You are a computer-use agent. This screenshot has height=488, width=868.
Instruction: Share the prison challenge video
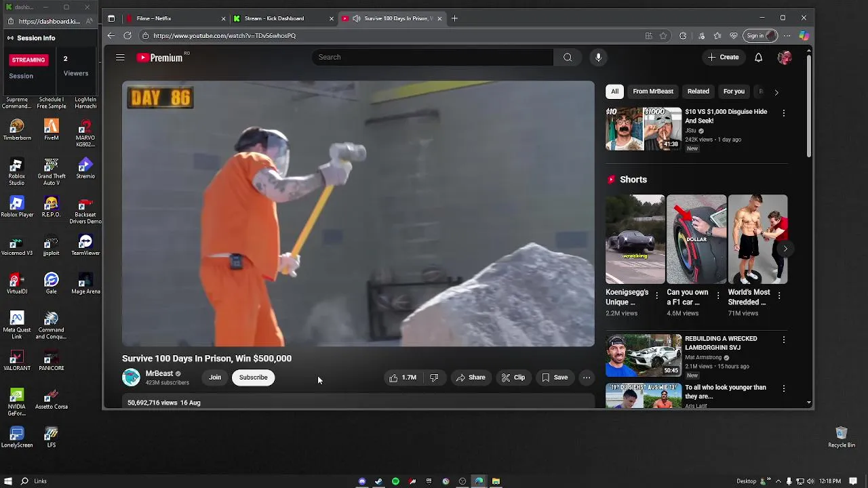471,378
